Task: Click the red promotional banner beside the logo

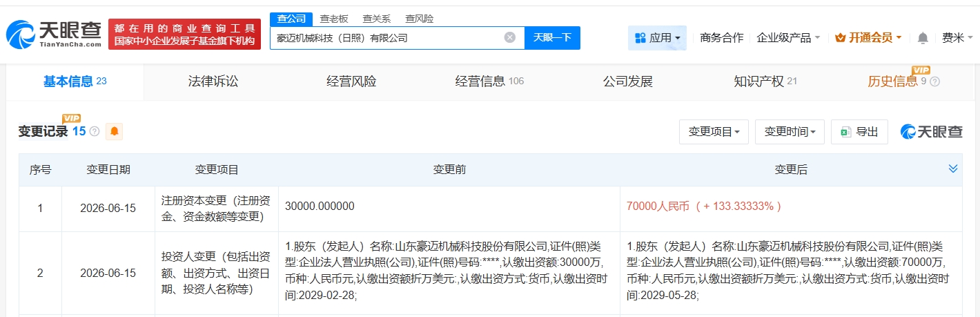Action: [x=184, y=35]
